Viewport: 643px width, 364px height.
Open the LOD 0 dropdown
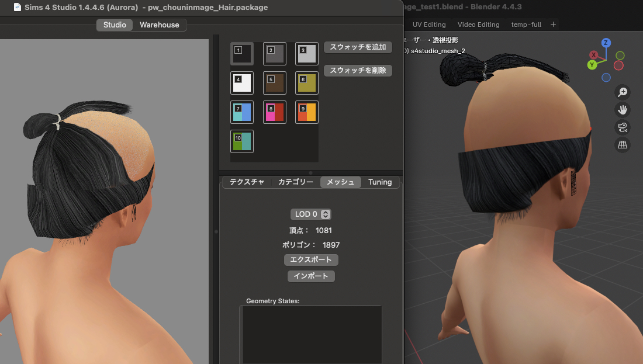tap(311, 214)
